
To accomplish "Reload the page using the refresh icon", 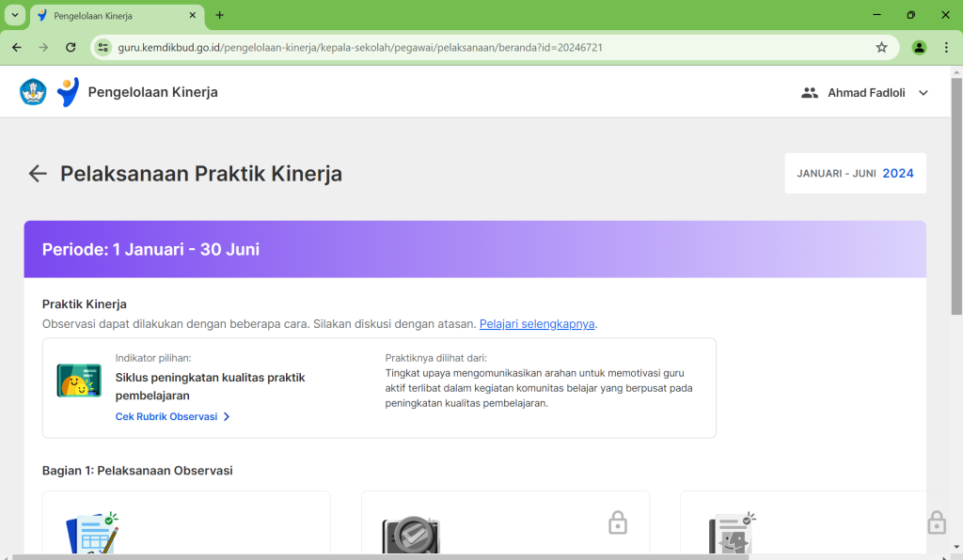I will pos(71,47).
